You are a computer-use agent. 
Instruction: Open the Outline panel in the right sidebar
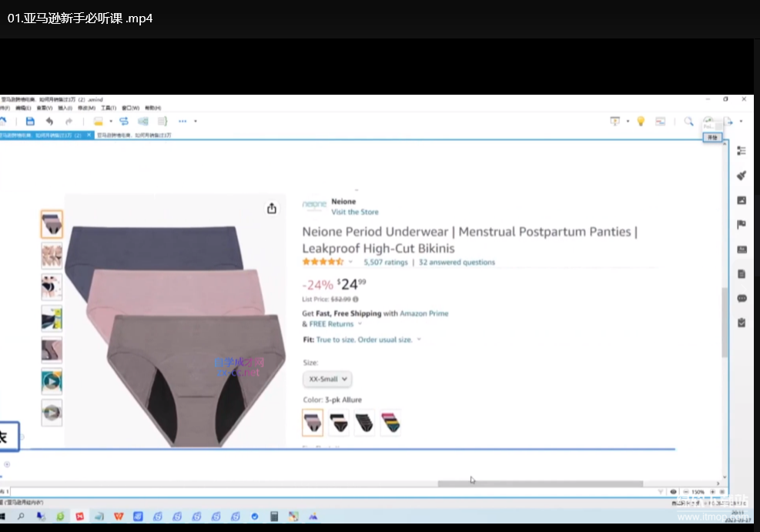pyautogui.click(x=742, y=151)
